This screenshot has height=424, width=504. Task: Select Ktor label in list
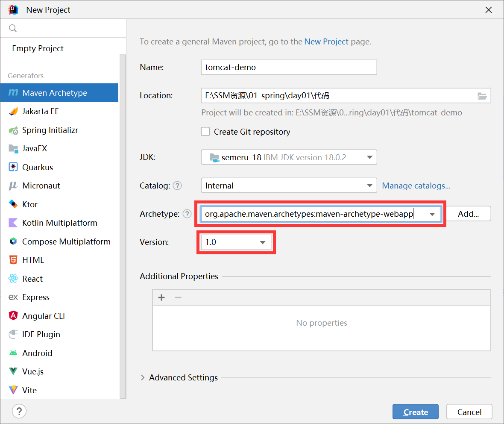(30, 204)
